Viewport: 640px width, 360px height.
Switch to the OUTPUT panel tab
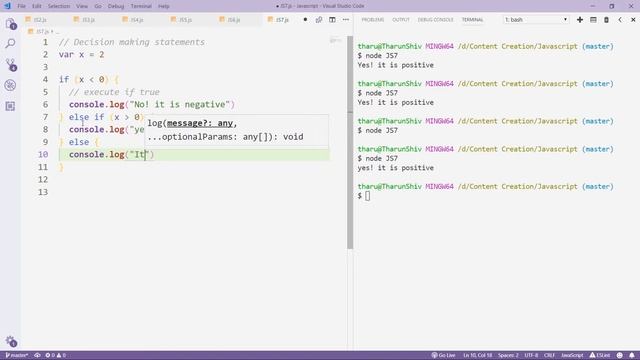pos(401,20)
